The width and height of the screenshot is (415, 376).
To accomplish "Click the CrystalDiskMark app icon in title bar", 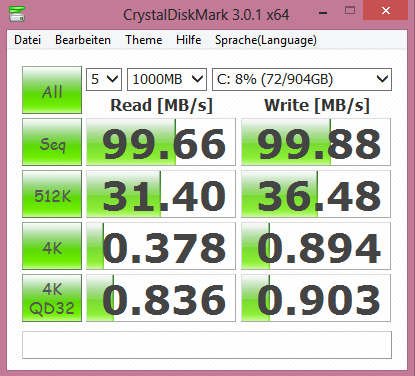I will pyautogui.click(x=17, y=13).
